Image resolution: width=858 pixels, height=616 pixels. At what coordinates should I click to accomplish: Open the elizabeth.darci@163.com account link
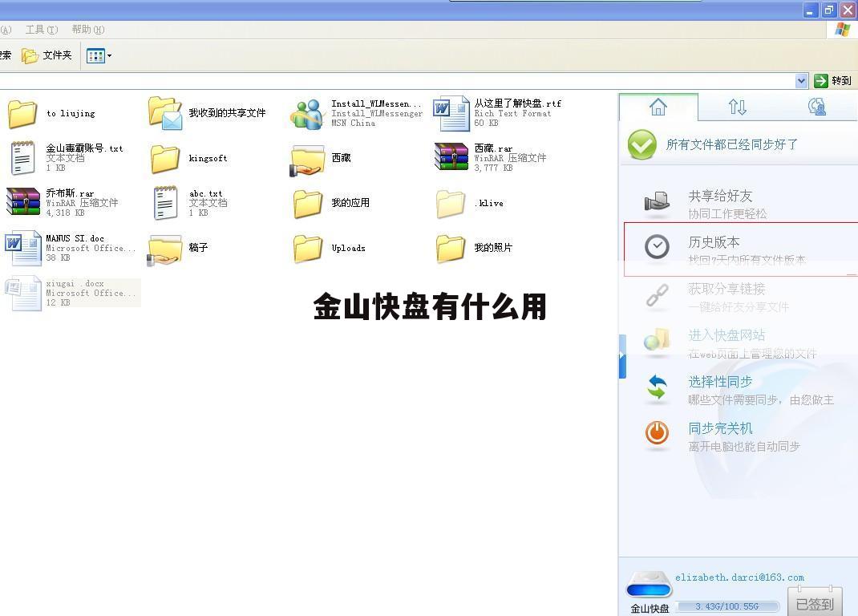[x=739, y=577]
